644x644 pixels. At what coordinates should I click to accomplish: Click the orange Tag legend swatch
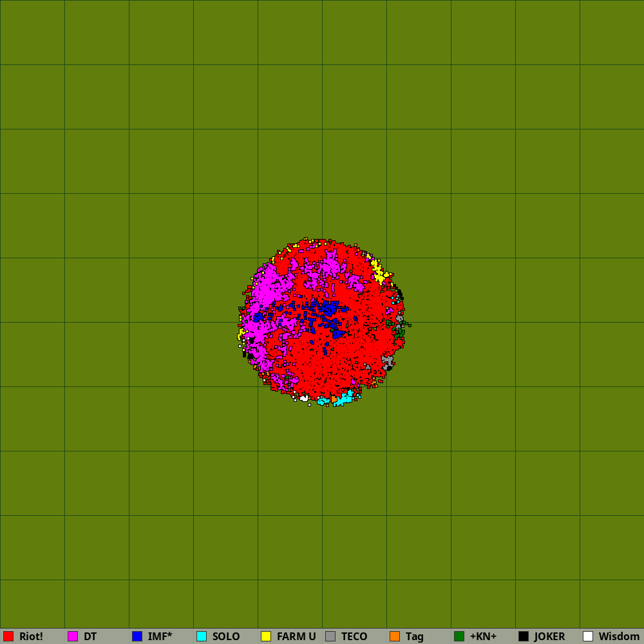[395, 636]
